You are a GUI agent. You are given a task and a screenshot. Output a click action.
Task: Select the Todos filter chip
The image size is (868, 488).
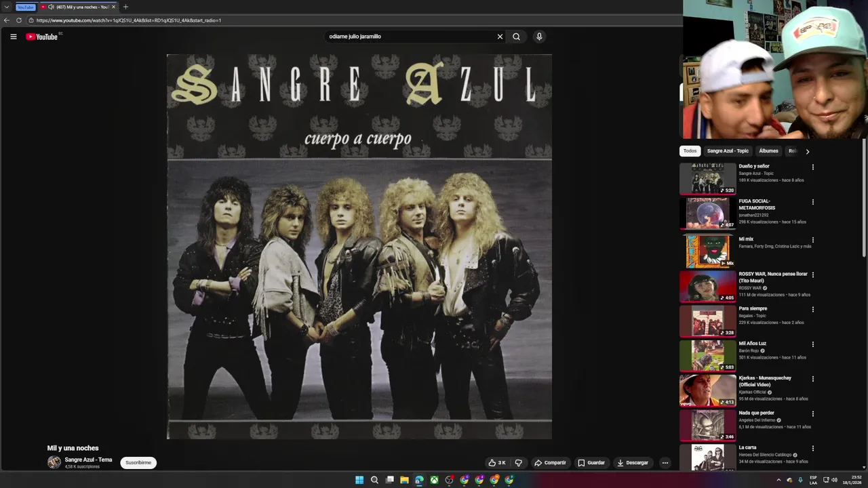point(690,151)
